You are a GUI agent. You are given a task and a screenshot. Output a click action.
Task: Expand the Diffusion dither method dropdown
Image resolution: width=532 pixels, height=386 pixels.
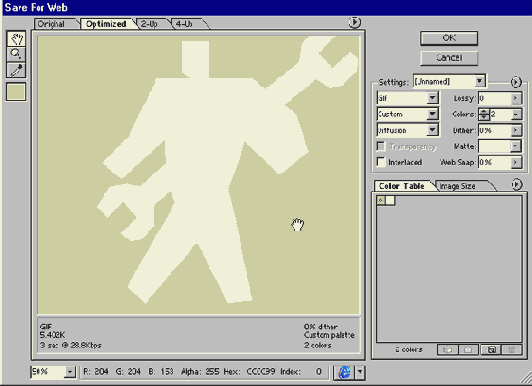coord(408,130)
